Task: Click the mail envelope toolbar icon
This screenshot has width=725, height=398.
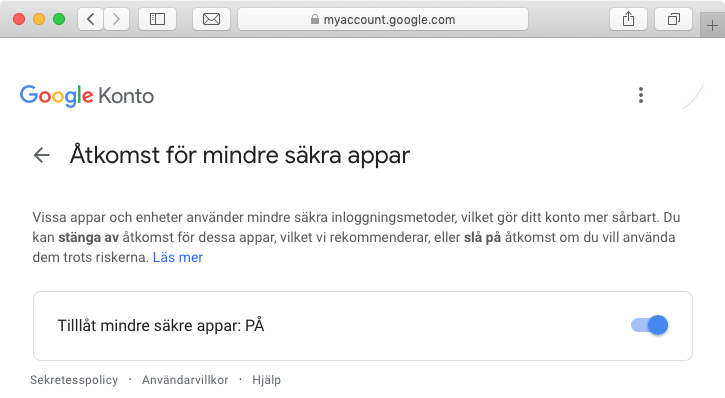Action: pyautogui.click(x=211, y=19)
